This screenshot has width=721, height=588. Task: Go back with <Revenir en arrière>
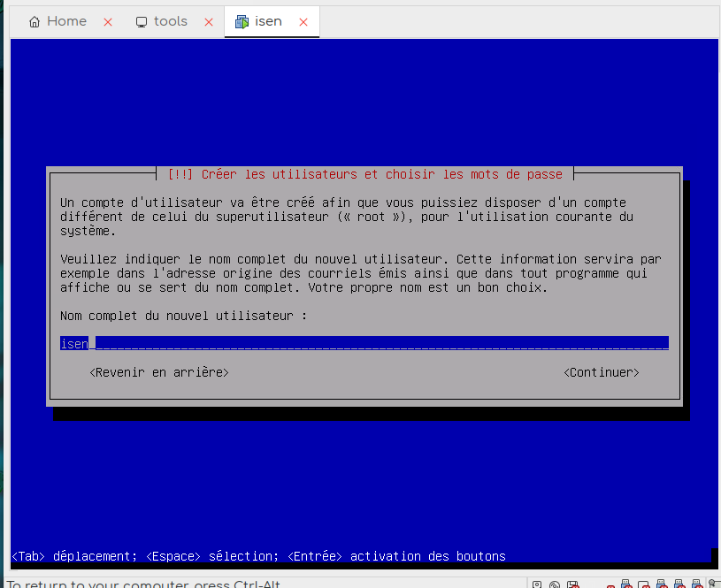[159, 373]
